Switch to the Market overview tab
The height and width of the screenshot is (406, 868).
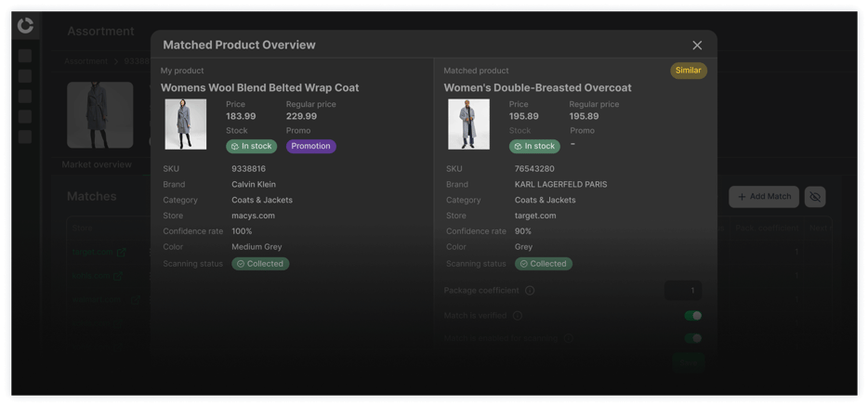(x=97, y=164)
